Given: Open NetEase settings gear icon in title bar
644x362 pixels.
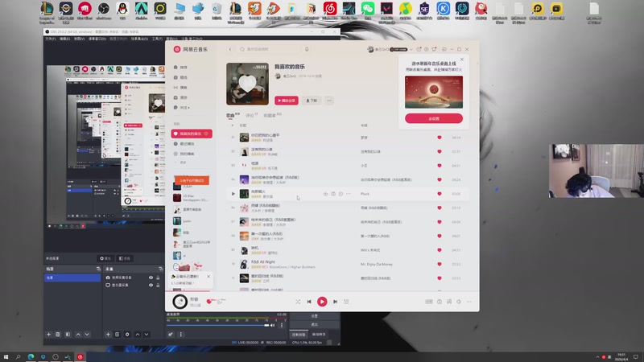Looking at the screenshot, I should (427, 49).
